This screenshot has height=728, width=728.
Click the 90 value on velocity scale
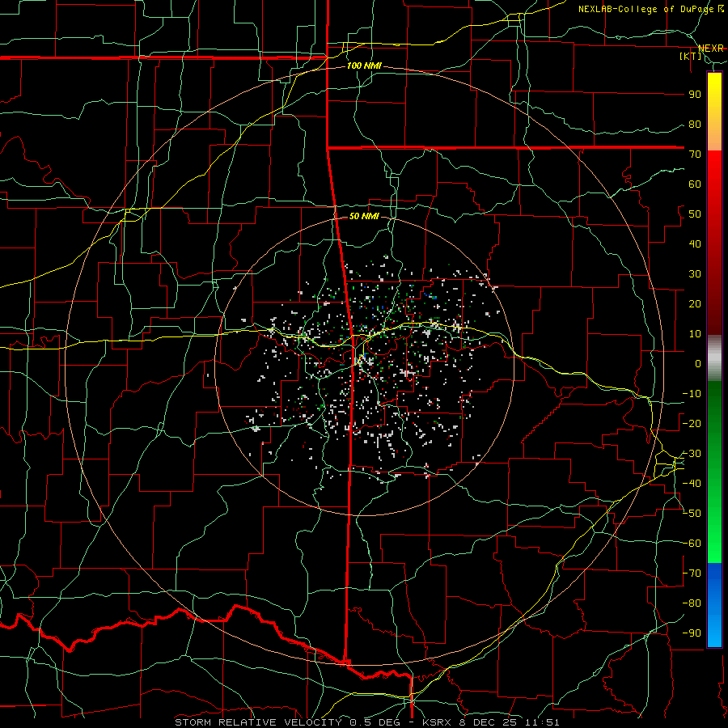point(695,95)
